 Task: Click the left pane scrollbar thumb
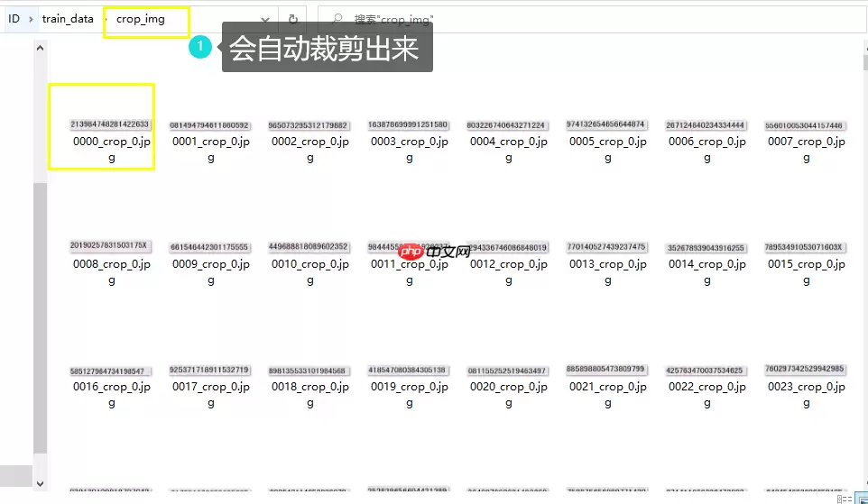pyautogui.click(x=40, y=318)
